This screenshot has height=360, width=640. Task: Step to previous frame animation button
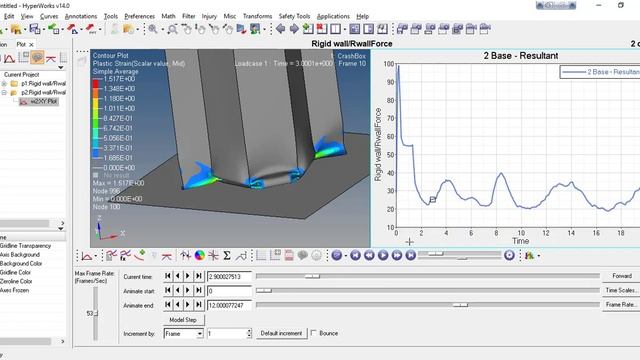[x=369, y=256]
